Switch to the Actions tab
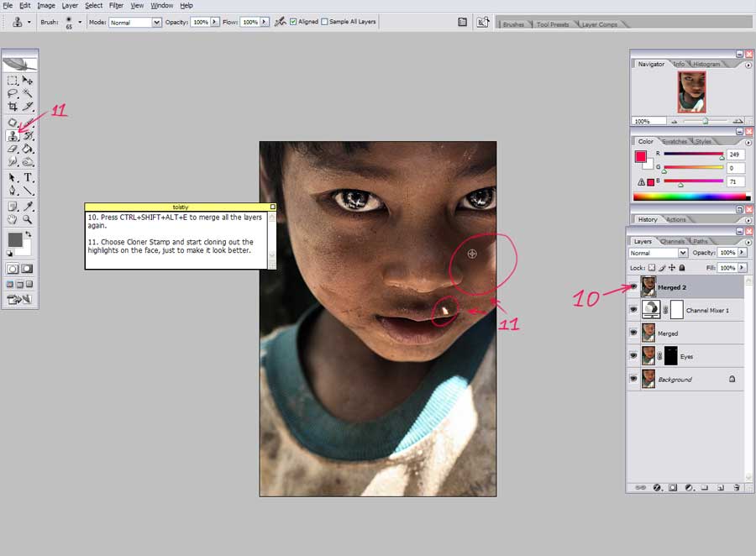 pos(676,220)
